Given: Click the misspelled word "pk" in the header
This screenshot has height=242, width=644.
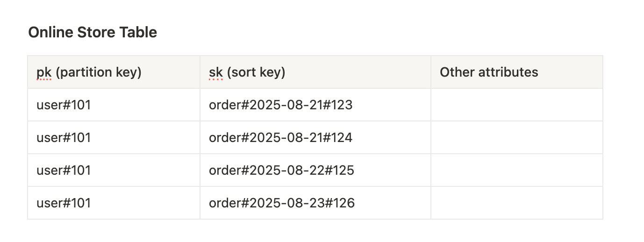Looking at the screenshot, I should pos(44,72).
